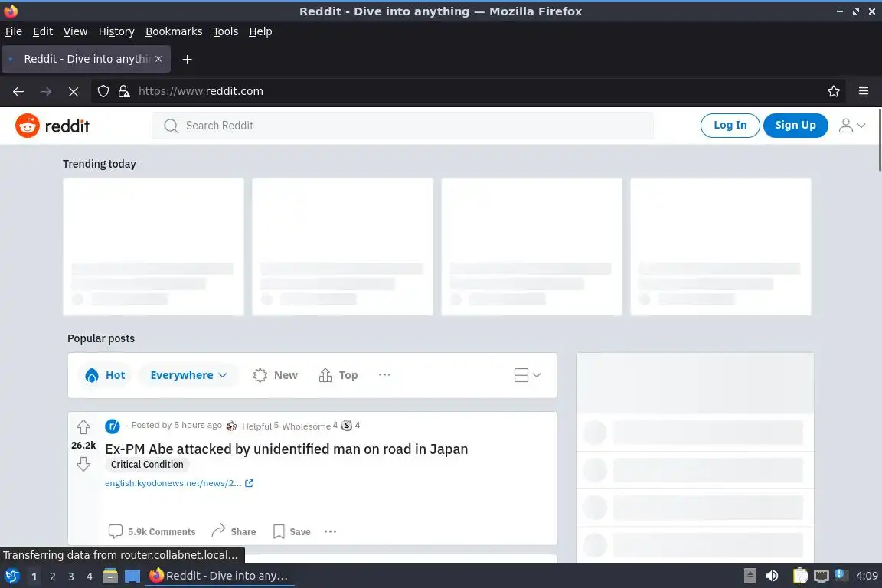The image size is (882, 588).
Task: Open the Bookmarks menu
Action: (x=174, y=31)
